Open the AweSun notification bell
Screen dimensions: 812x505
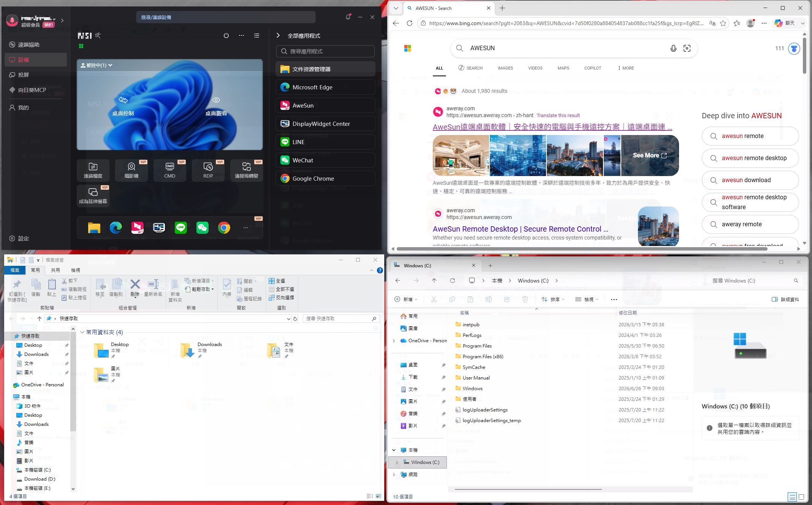coord(348,17)
